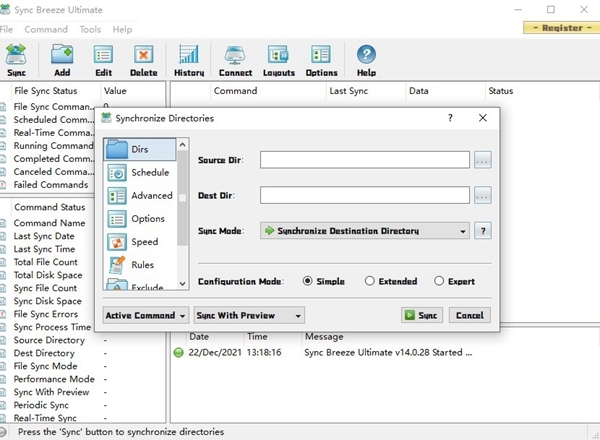This screenshot has width=600, height=440.
Task: Click the Register button
Action: point(562,28)
